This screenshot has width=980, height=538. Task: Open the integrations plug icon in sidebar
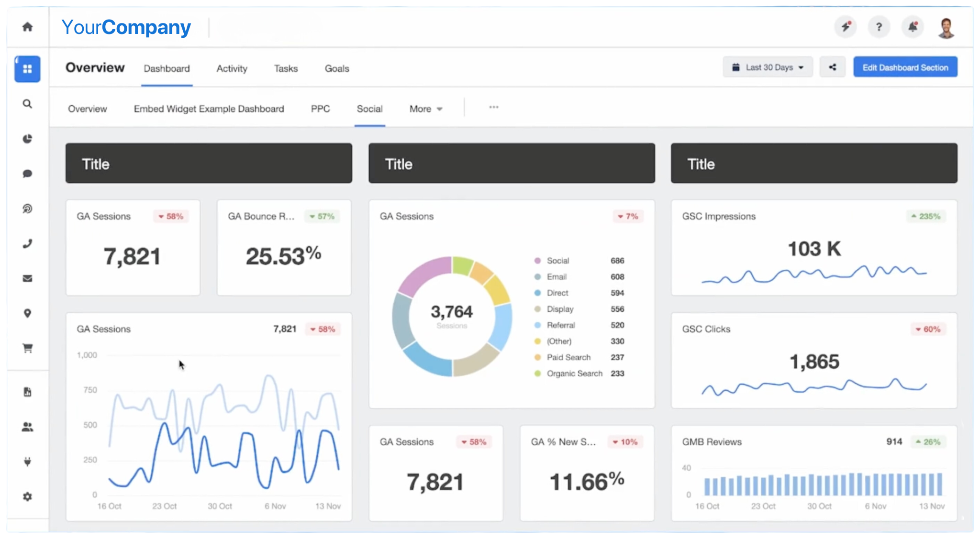[x=27, y=462]
